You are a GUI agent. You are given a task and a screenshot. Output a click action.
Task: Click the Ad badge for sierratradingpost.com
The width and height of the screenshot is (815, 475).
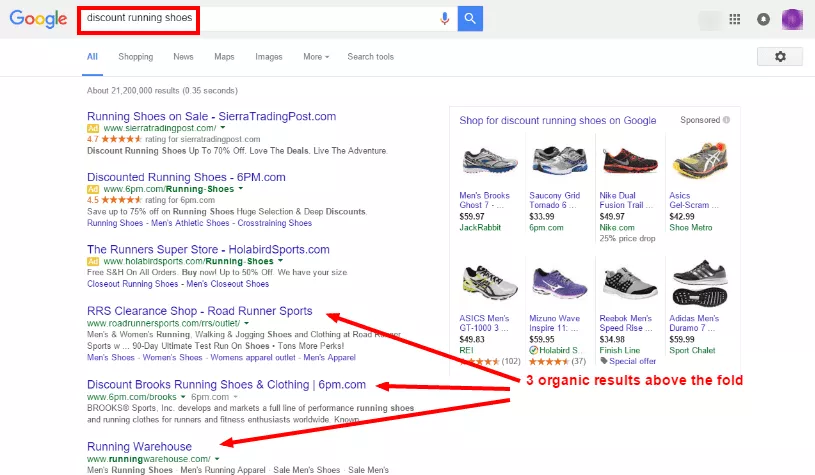pyautogui.click(x=93, y=128)
